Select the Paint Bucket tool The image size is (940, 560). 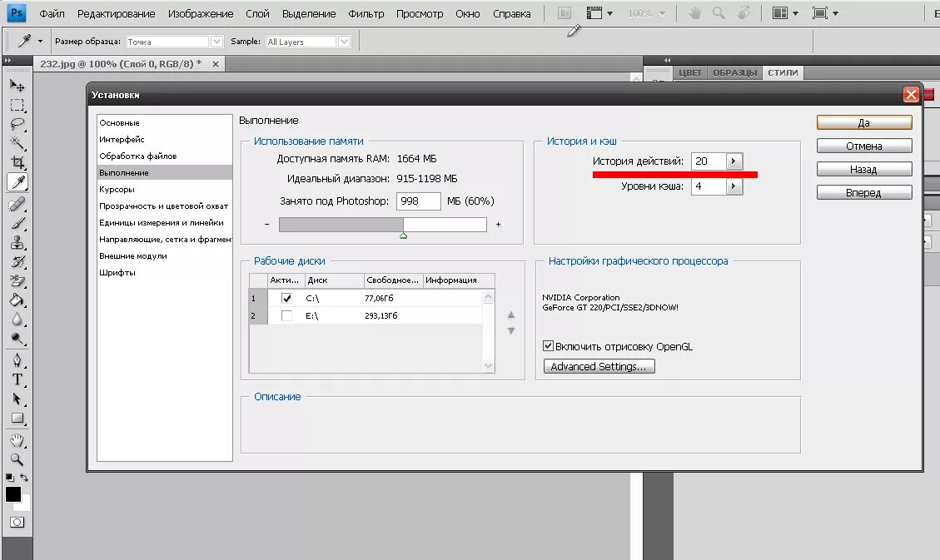17,300
